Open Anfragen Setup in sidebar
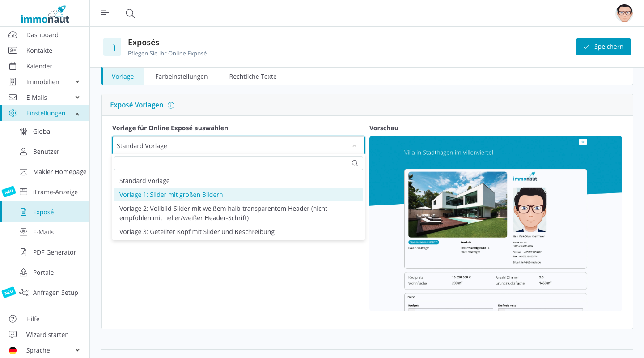644x358 pixels. pyautogui.click(x=55, y=293)
